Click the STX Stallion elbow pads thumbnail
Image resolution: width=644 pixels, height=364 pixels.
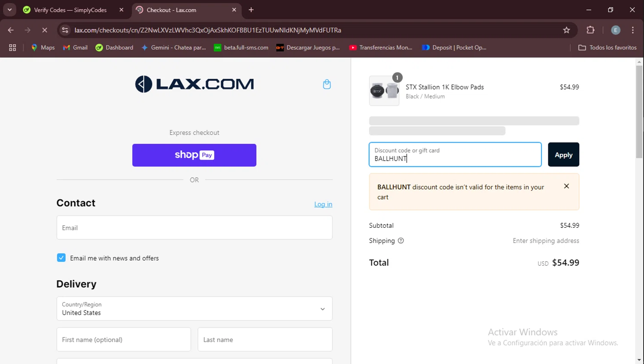click(384, 91)
